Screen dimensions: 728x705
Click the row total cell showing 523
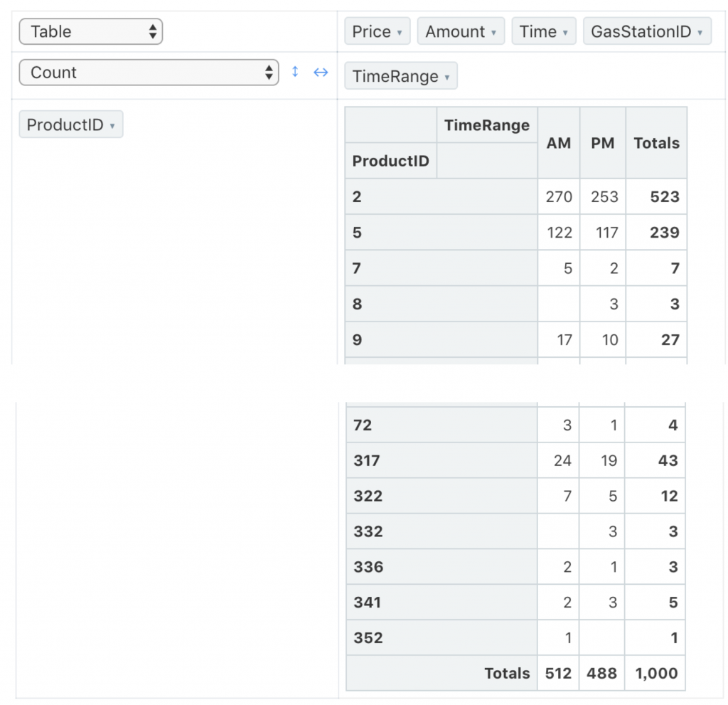[x=664, y=196]
